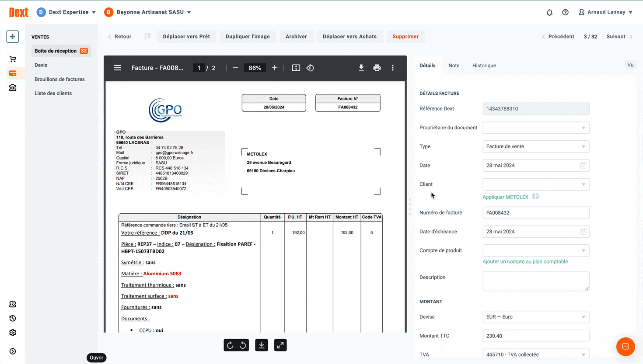Click the Numéro de facture field

536,213
